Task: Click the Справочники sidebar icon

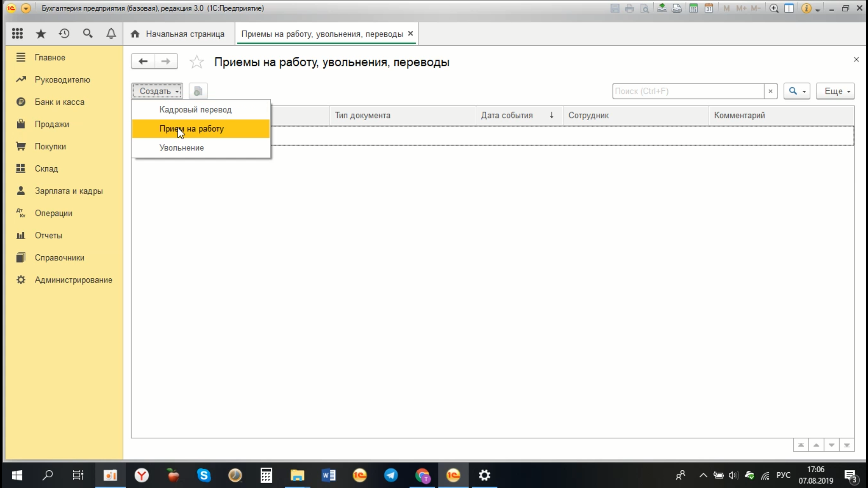Action: point(20,258)
